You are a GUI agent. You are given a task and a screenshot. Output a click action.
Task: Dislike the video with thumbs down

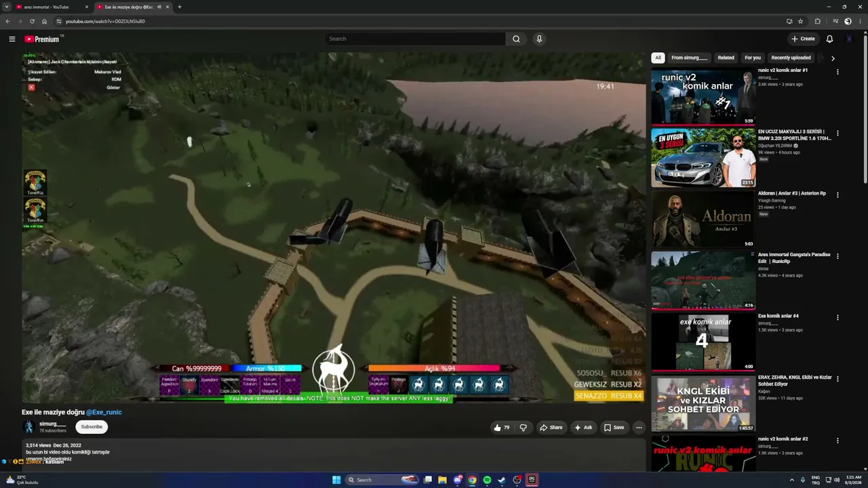(523, 428)
